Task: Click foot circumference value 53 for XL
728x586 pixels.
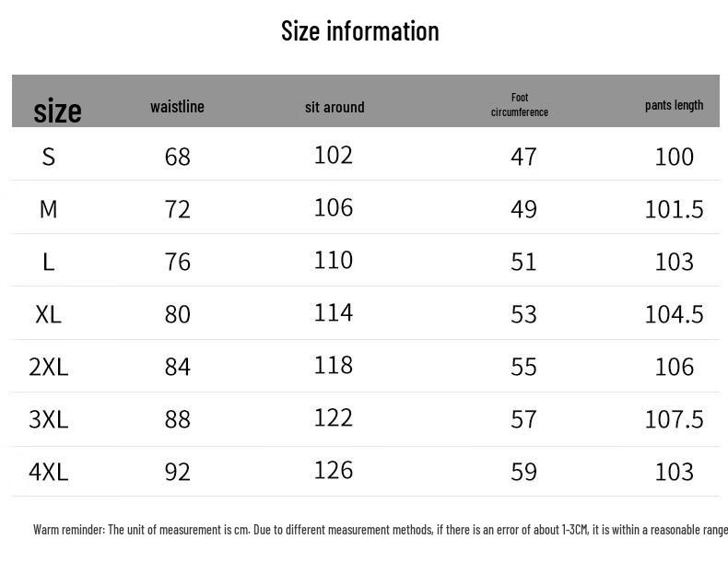Action: [x=523, y=314]
